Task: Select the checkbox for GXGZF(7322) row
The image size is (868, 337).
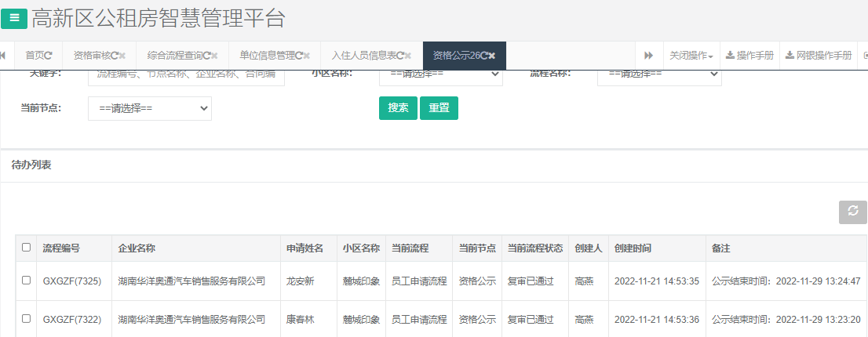Action: (x=26, y=319)
